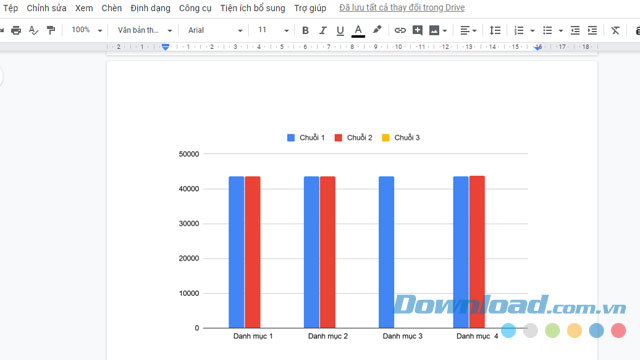Open the Xem menu

(84, 8)
